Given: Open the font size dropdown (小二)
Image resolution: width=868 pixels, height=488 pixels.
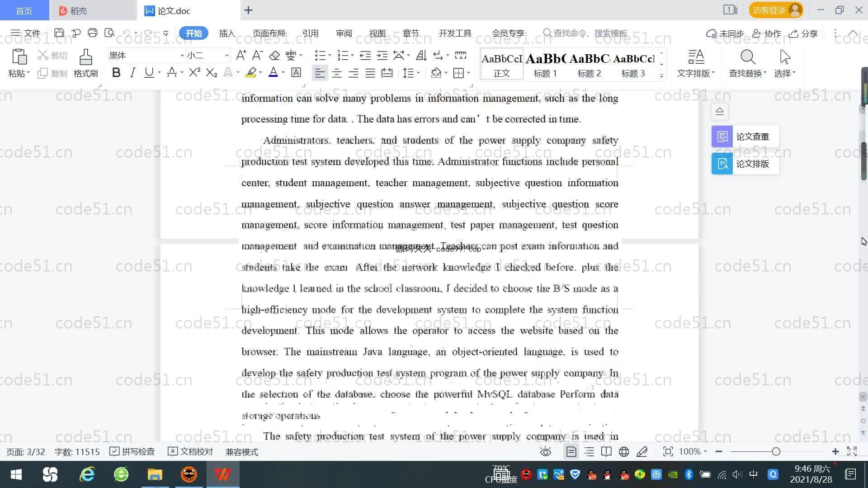Looking at the screenshot, I should point(227,56).
